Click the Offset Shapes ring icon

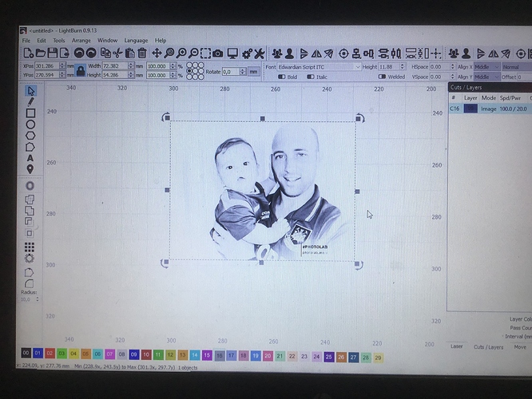point(30,186)
